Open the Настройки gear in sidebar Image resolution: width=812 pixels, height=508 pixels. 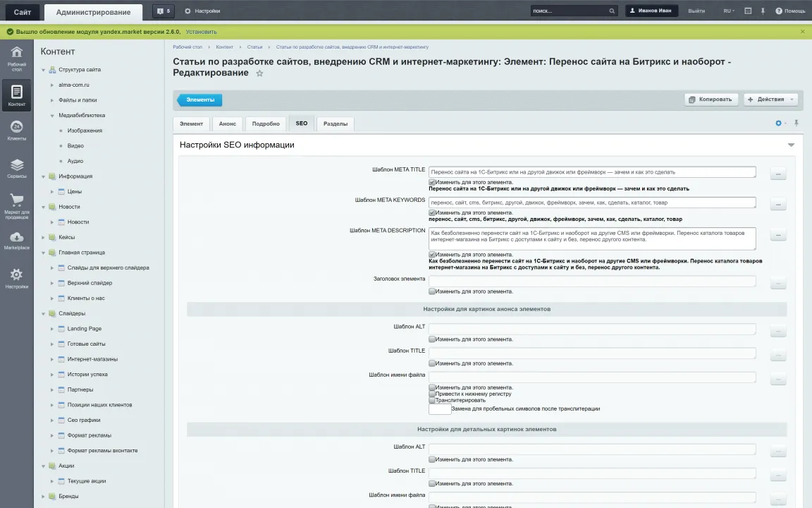tap(17, 279)
